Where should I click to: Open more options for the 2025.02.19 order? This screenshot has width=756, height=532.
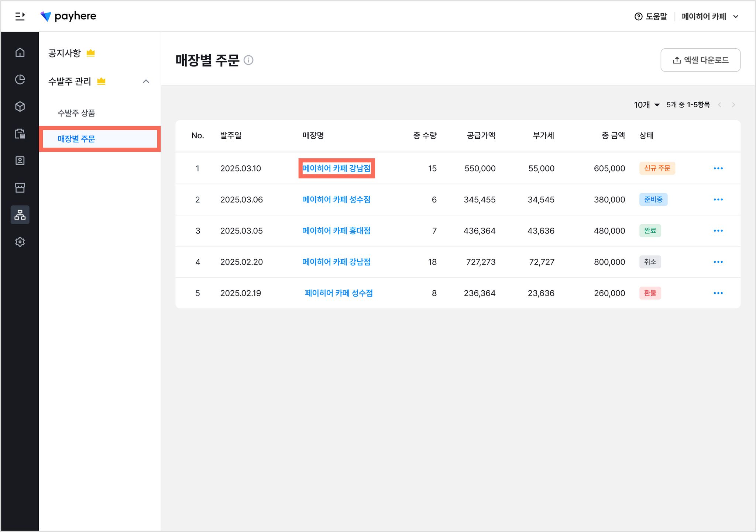tap(718, 293)
